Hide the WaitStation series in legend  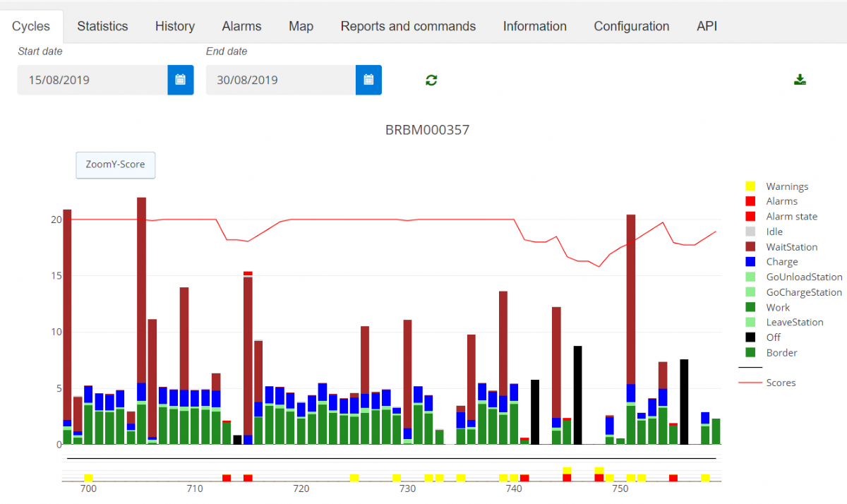791,247
